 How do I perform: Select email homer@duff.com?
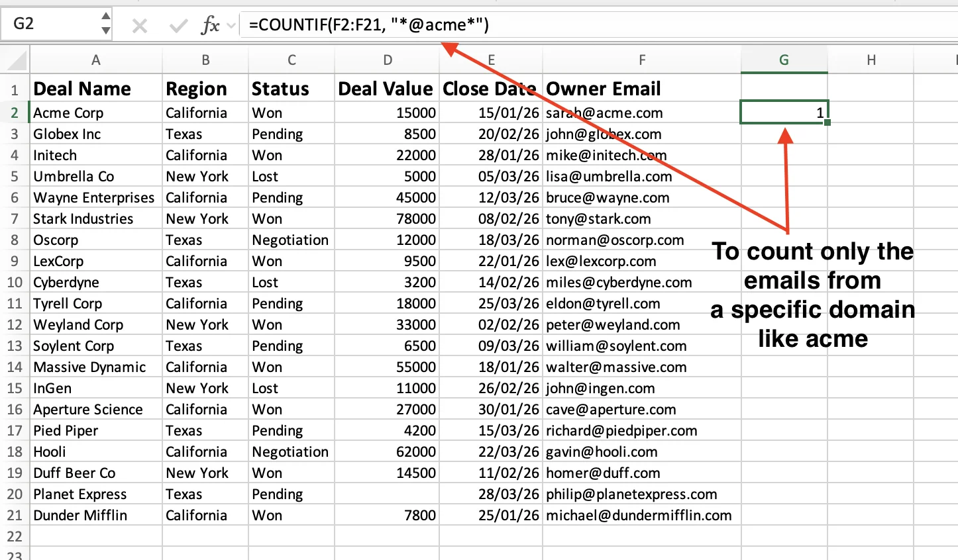coord(642,473)
